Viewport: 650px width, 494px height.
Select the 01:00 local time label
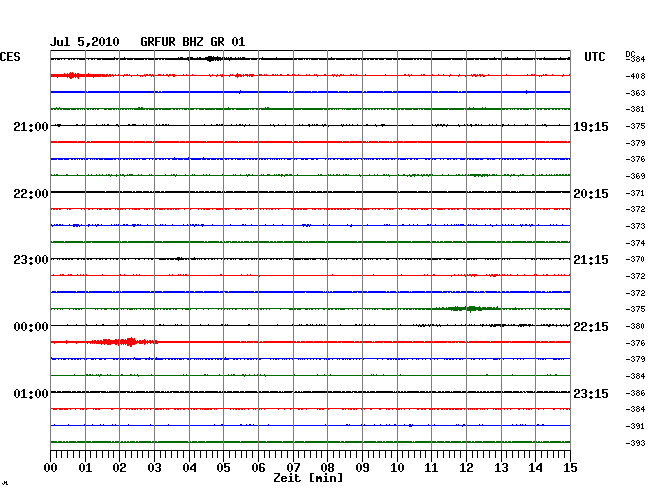pyautogui.click(x=31, y=393)
